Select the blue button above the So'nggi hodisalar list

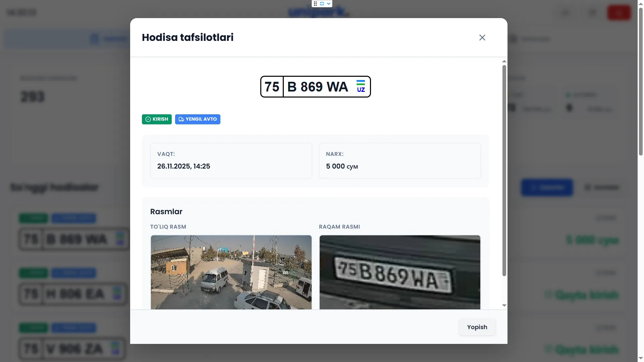[x=547, y=188]
